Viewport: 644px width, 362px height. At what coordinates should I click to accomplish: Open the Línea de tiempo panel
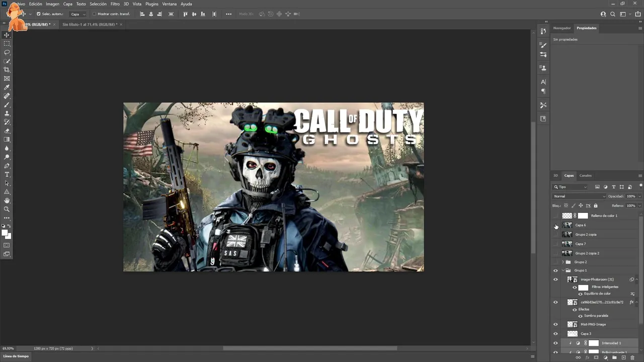(x=16, y=356)
